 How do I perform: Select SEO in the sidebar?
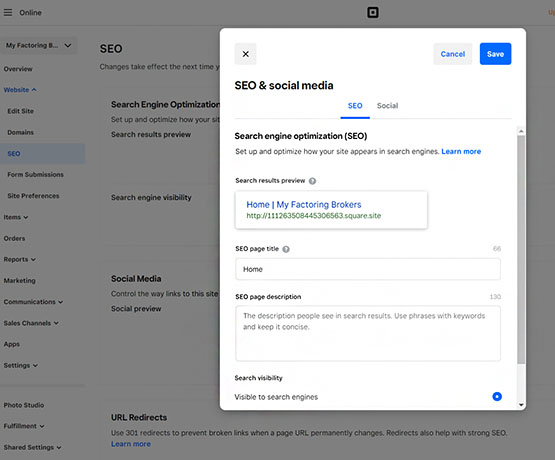click(42, 154)
